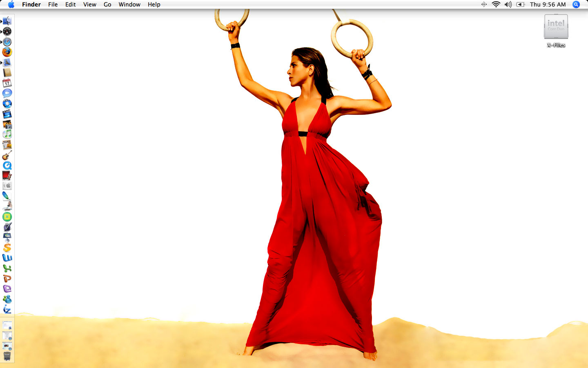Open the AirPort Wi-Fi status menu
The image size is (588, 368).
coord(496,4)
